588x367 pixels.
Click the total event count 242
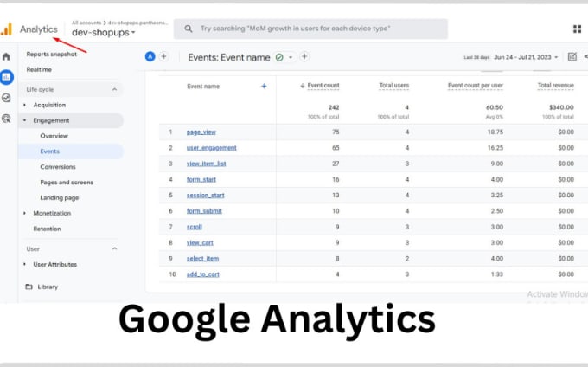click(334, 107)
